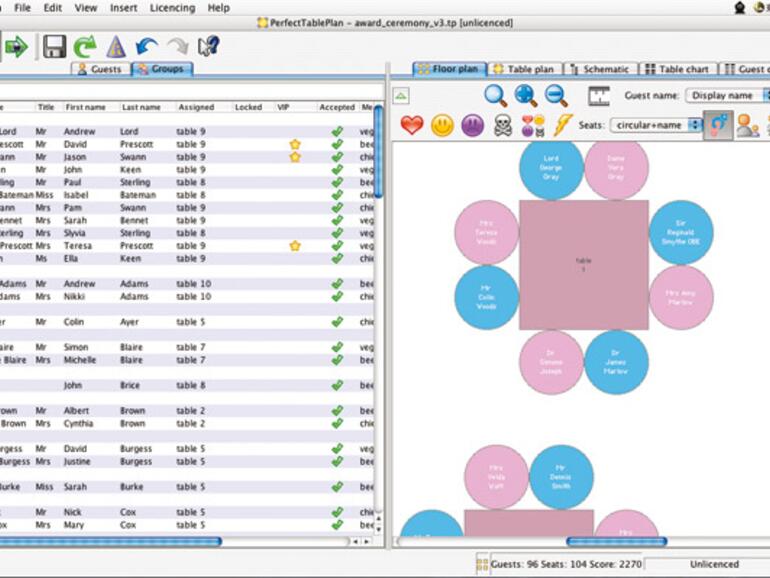
Task: Click the red heart proximity icon
Action: point(412,125)
